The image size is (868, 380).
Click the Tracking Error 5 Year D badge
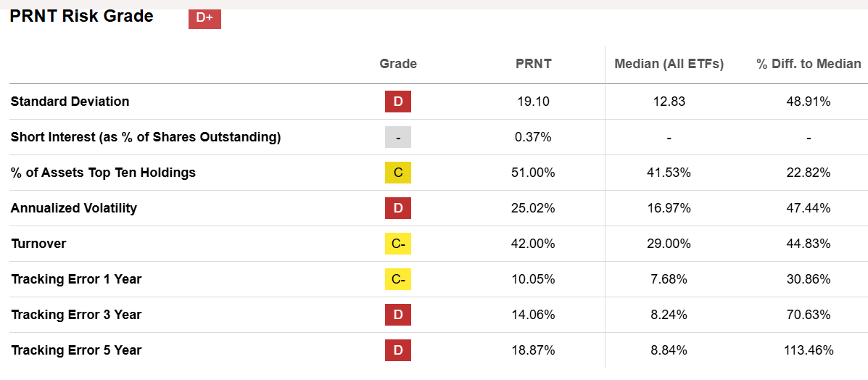[x=398, y=350]
